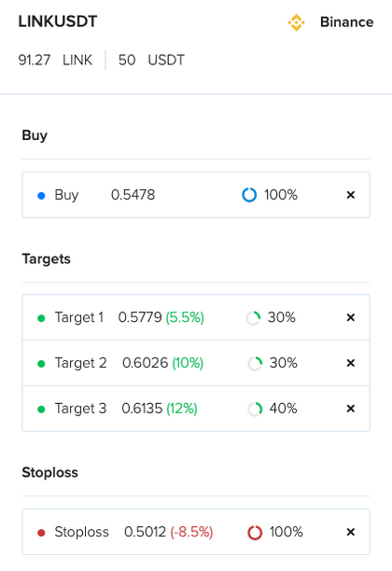The image size is (392, 571).
Task: Click the green 40% ring on Target 3
Action: (x=255, y=410)
